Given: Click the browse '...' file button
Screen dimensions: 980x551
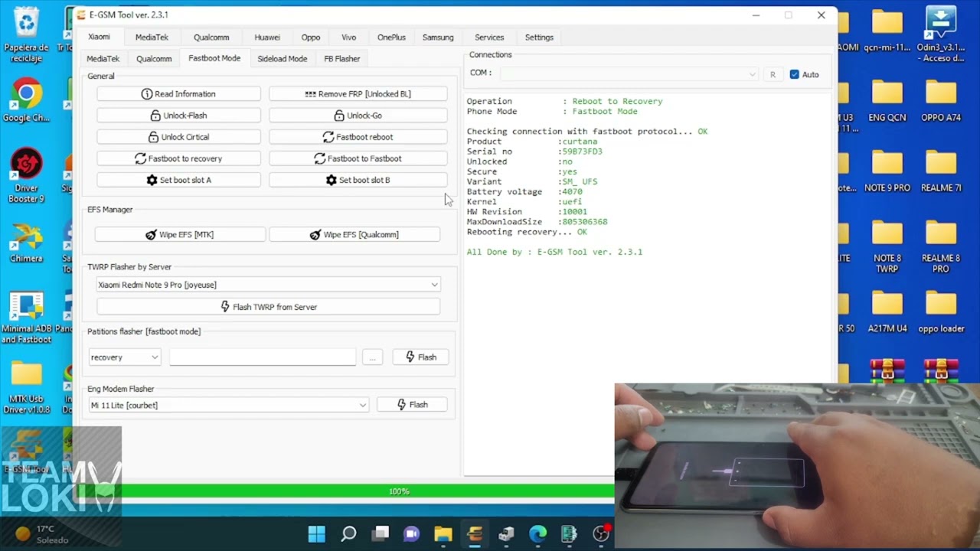Looking at the screenshot, I should pyautogui.click(x=373, y=357).
